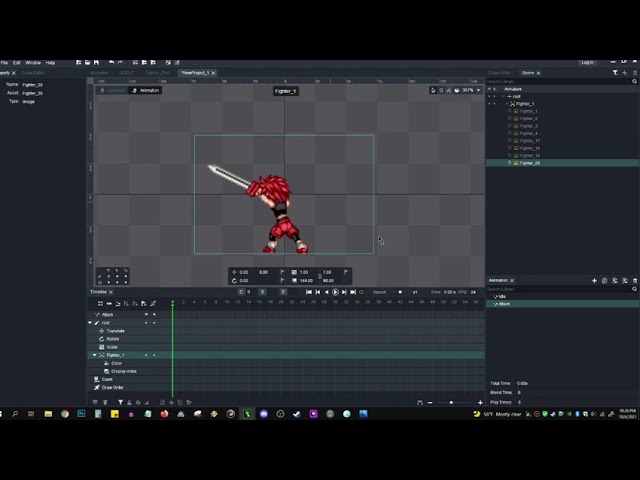This screenshot has width=640, height=480.
Task: Open the File menu
Action: pos(4,62)
